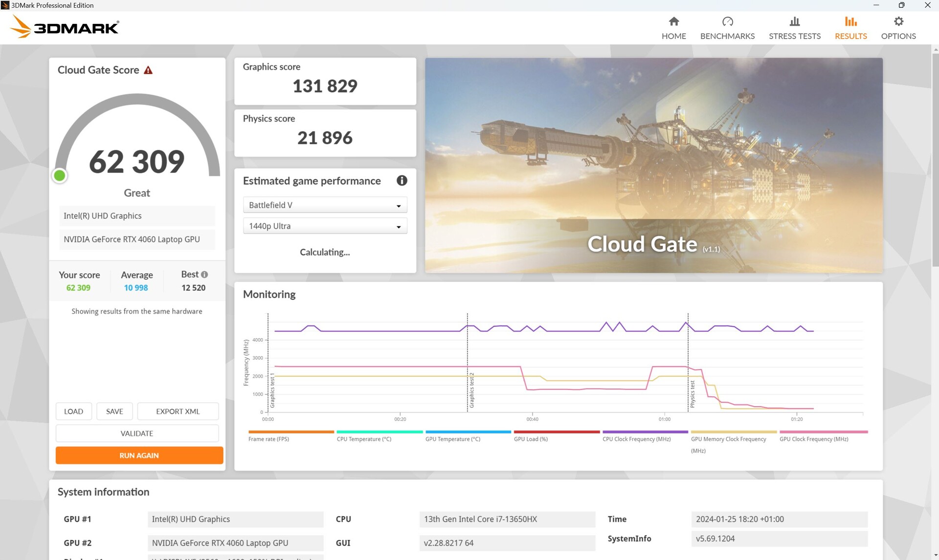Click the 3DMark logo
939x560 pixels.
65,27
